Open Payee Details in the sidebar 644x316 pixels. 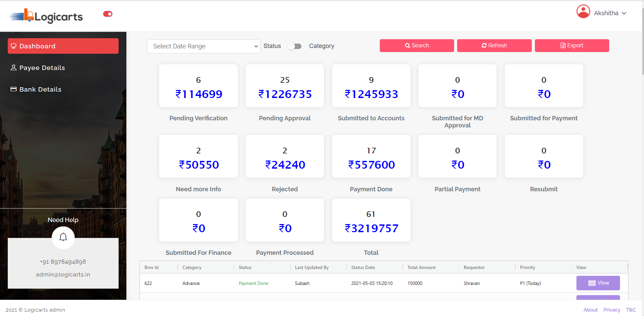[x=42, y=68]
